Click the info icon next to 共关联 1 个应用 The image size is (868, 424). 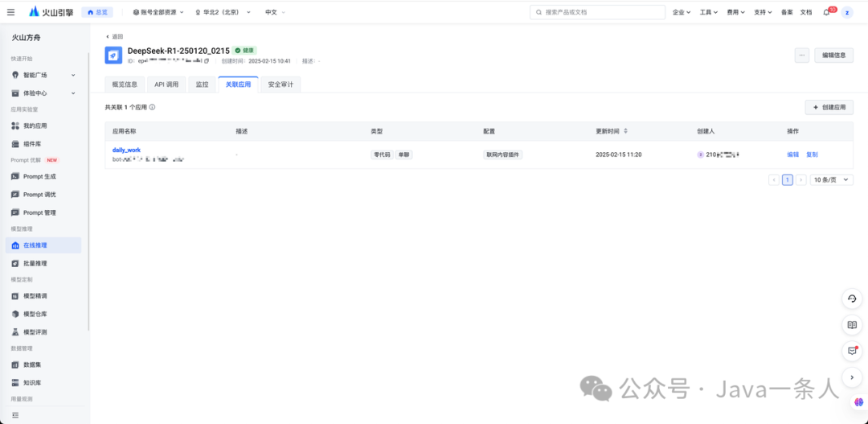tap(152, 107)
